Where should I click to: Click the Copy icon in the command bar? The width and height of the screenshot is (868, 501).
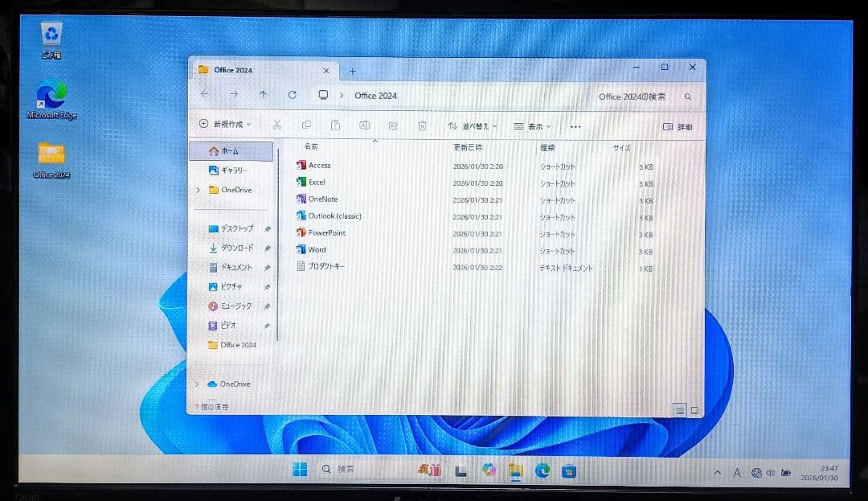tap(306, 125)
